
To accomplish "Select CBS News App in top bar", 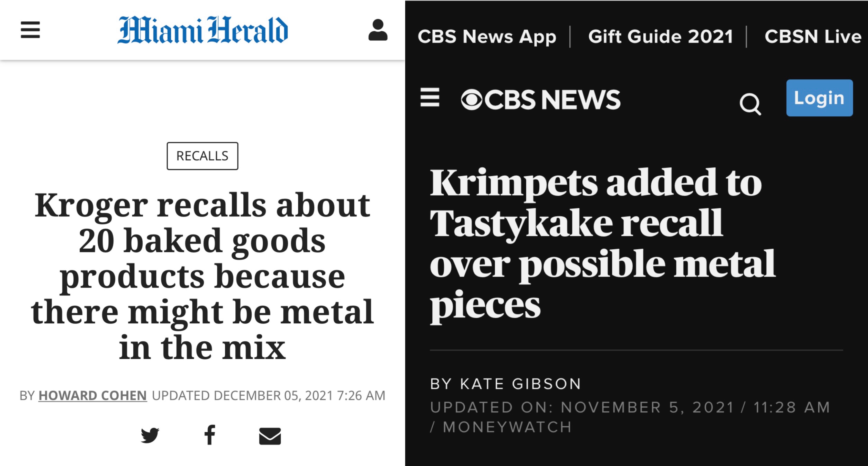I will pos(487,36).
